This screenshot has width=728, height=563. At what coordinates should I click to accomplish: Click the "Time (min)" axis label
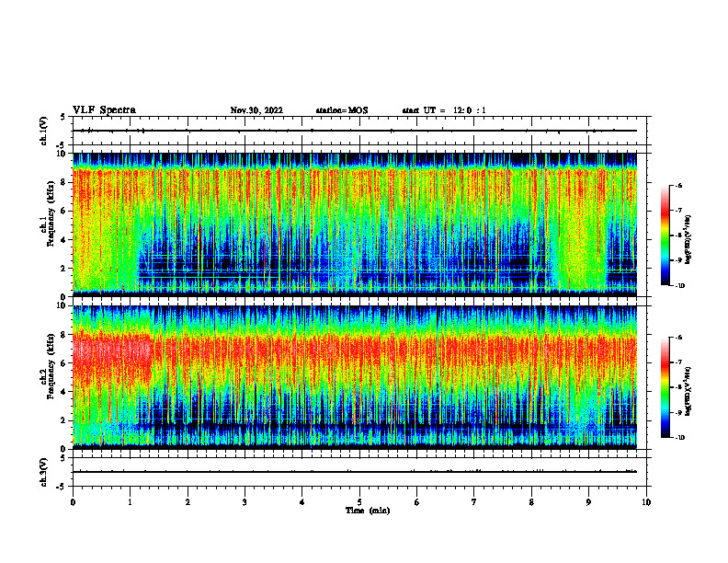[x=368, y=511]
